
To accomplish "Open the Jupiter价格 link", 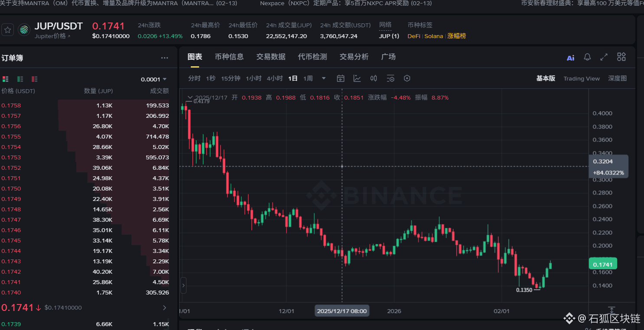I will [x=52, y=36].
